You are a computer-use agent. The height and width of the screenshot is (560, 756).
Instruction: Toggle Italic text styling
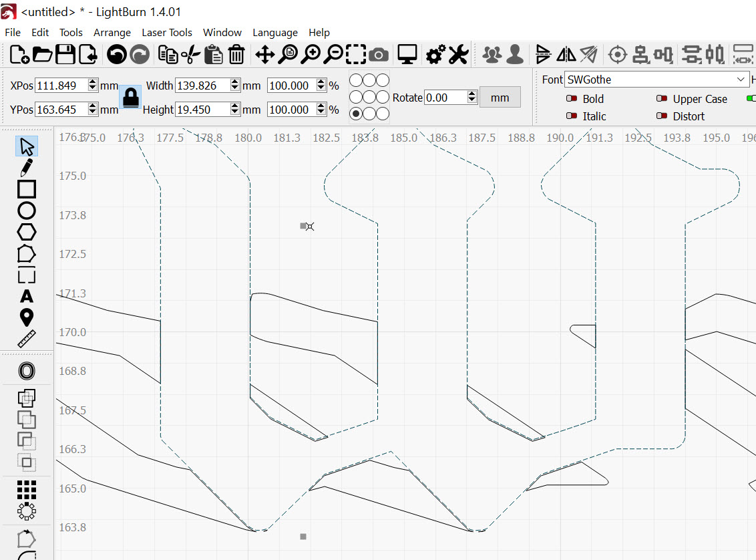tap(572, 116)
